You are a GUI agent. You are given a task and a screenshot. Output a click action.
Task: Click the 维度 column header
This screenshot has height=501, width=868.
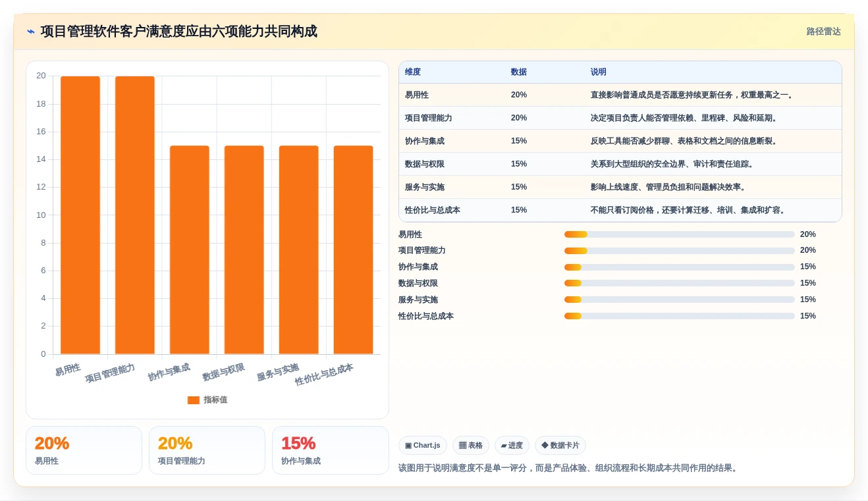point(413,72)
